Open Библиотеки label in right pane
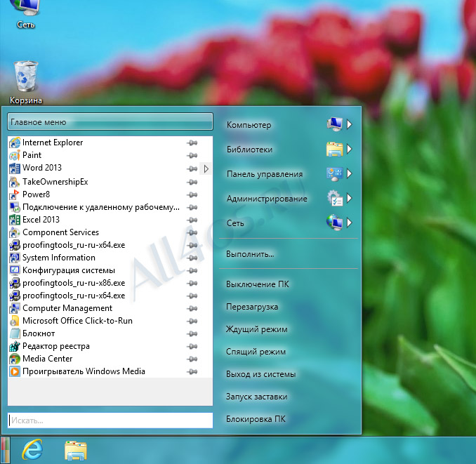The image size is (476, 464). 249,150
